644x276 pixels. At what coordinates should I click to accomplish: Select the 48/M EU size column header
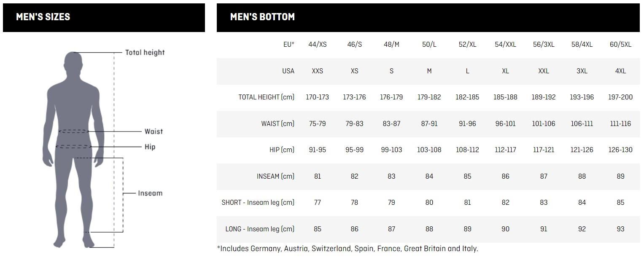click(391, 45)
